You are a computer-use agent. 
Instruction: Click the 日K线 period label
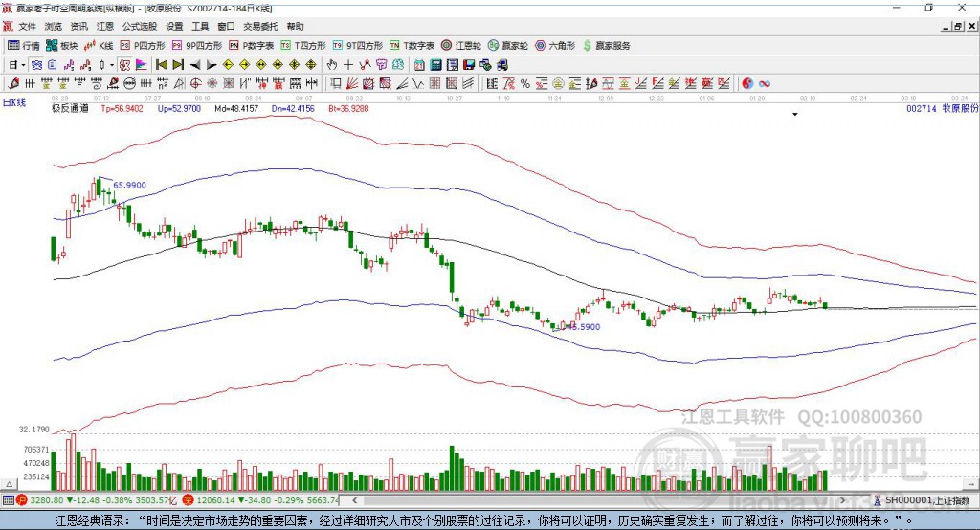(x=14, y=102)
